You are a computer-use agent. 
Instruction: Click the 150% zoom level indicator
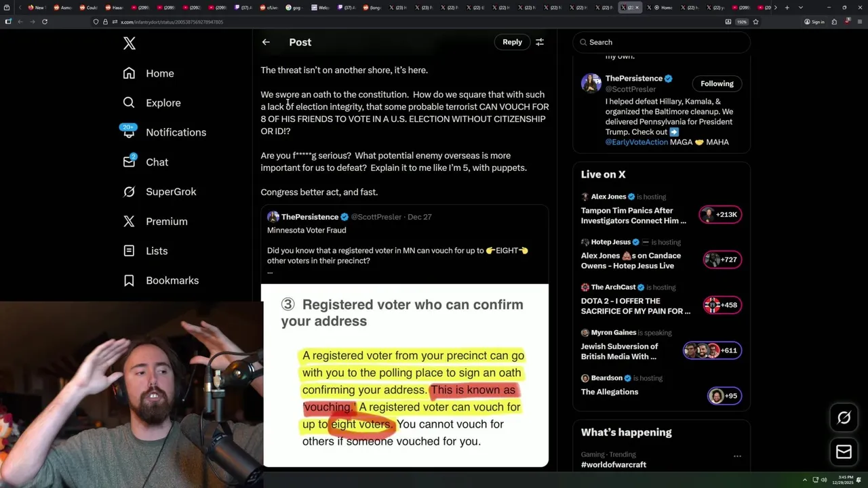[742, 22]
